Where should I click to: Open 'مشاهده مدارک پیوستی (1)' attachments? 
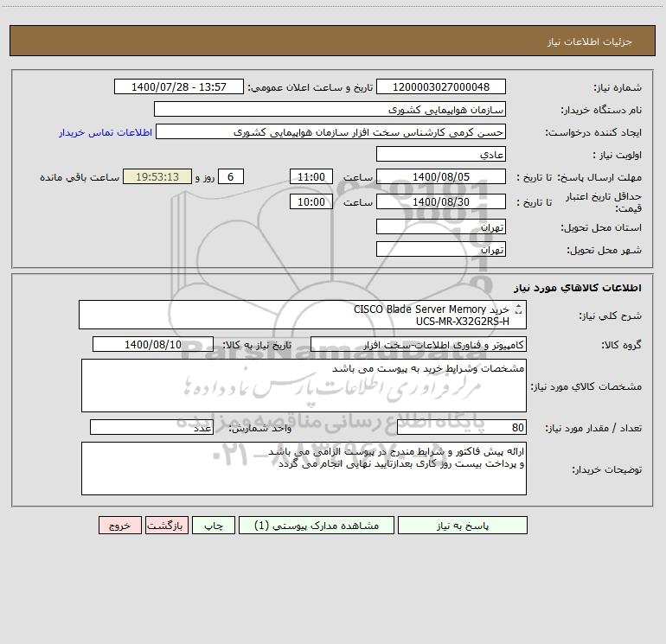point(317,525)
